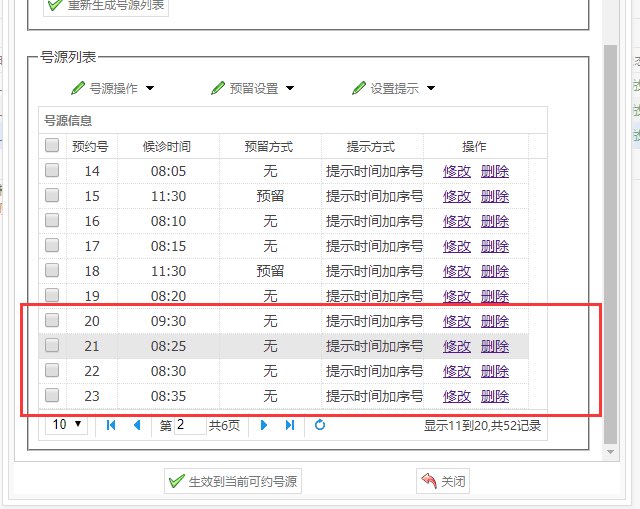
Task: Open the 设置提示 dropdown menu
Action: tap(394, 88)
